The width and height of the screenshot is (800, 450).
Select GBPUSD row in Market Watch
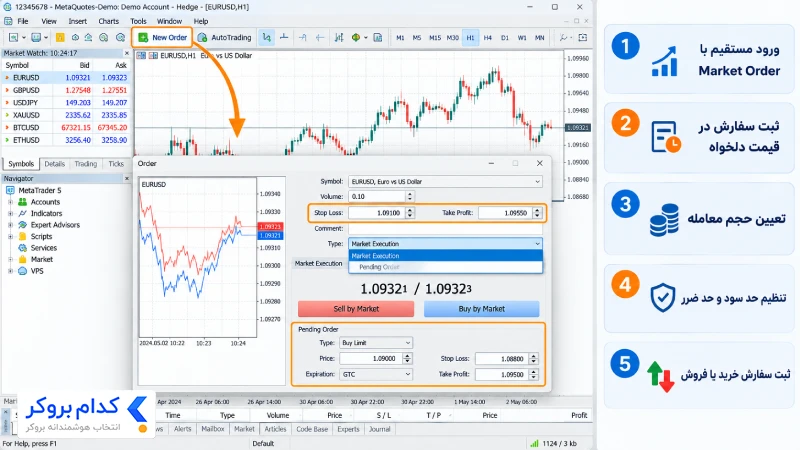(66, 90)
